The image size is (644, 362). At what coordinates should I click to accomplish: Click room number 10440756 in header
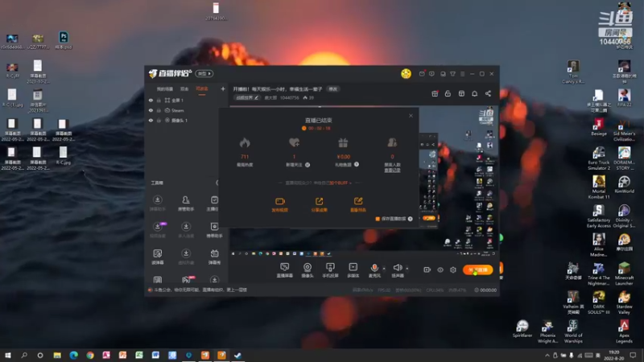289,97
